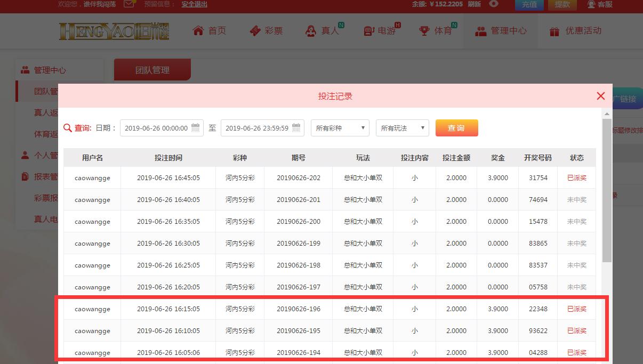643x364 pixels.
Task: Click the trophy icon beside 体育
Action: [x=424, y=31]
